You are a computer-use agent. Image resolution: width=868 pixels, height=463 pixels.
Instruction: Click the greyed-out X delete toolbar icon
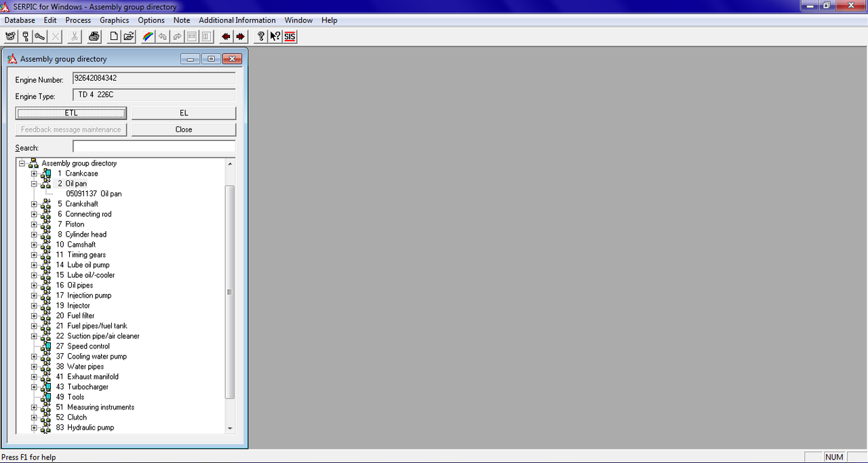pyautogui.click(x=55, y=37)
